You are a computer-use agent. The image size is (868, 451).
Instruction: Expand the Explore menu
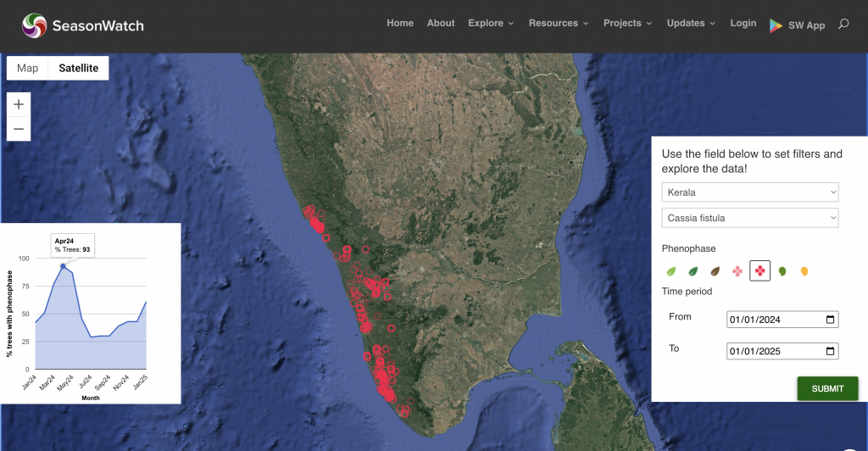pos(491,24)
